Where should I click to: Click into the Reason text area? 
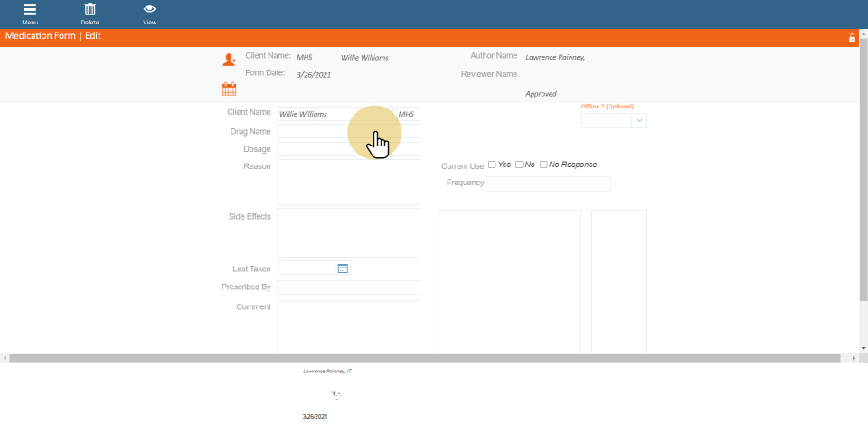348,183
